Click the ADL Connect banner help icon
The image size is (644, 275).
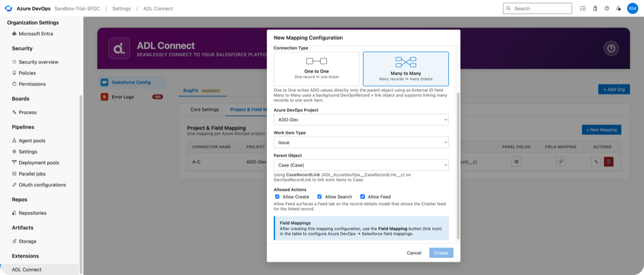pos(611,48)
